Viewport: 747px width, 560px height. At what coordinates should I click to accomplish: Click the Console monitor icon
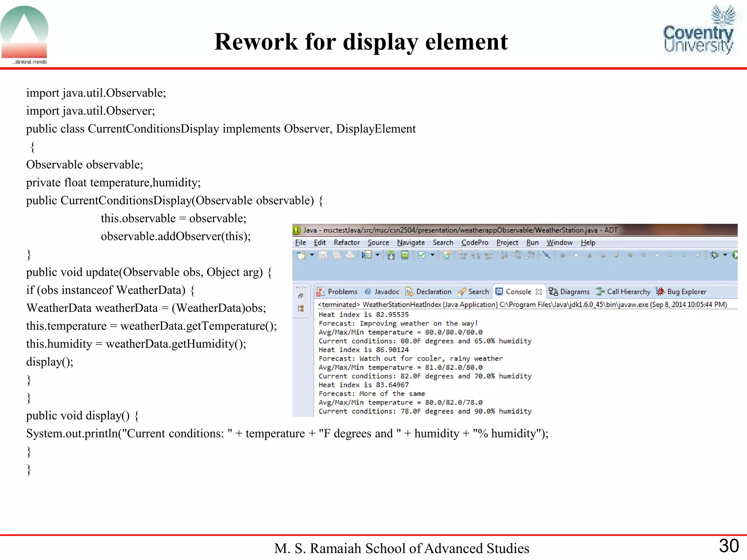[x=499, y=292]
